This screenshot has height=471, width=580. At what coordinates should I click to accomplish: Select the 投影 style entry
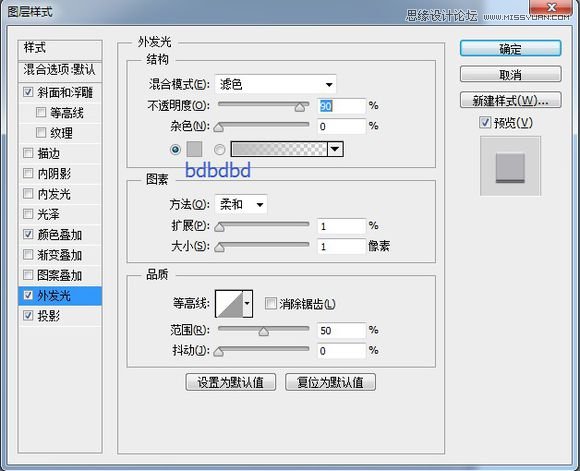click(x=48, y=316)
